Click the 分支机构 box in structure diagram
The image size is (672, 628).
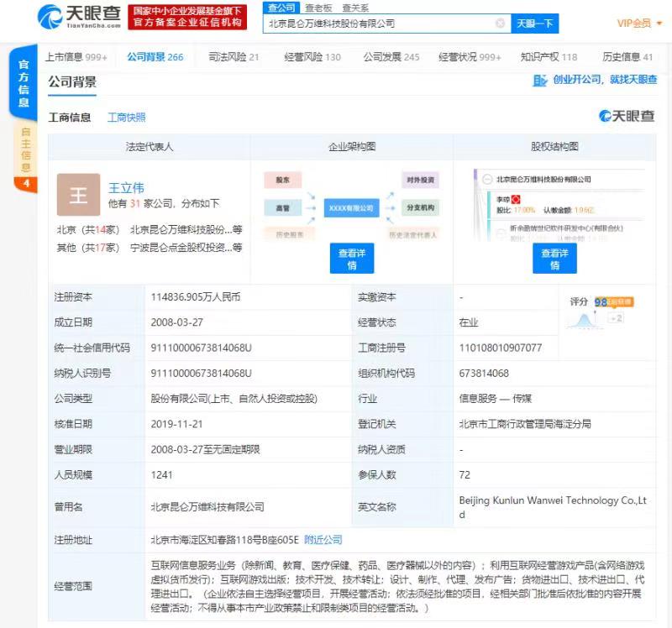point(421,207)
